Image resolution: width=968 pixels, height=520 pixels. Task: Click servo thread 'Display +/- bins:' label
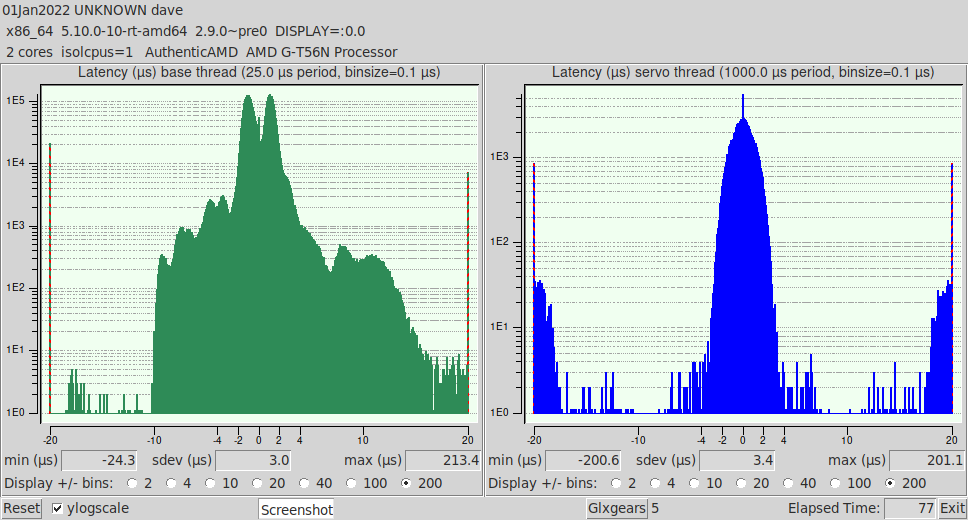click(x=543, y=483)
